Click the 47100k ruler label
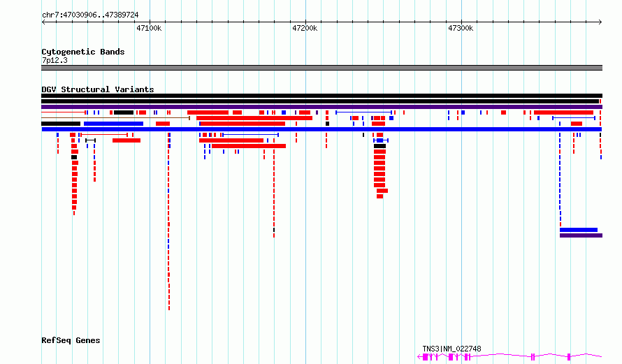This screenshot has height=364, width=622. pyautogui.click(x=149, y=28)
